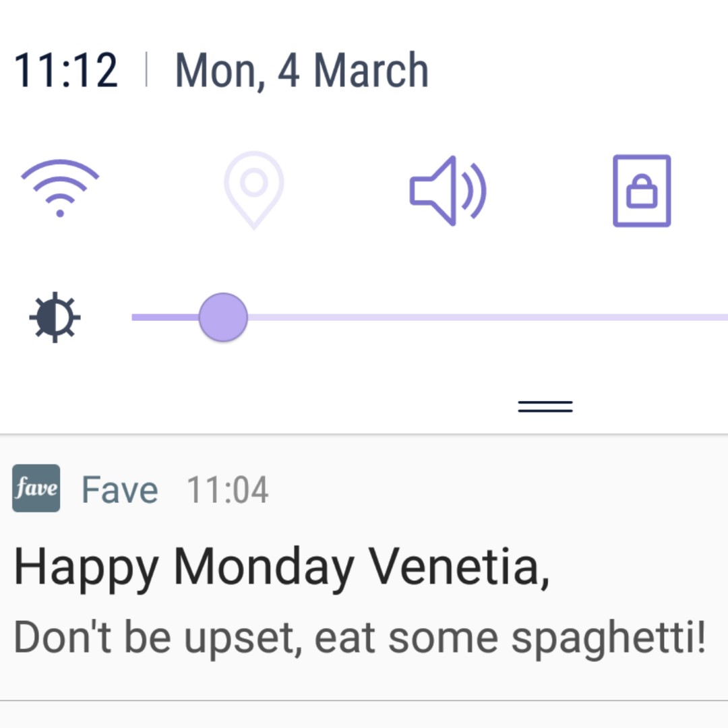This screenshot has height=728, width=728.
Task: Click the padlock inside the rotation icon
Action: pyautogui.click(x=642, y=191)
